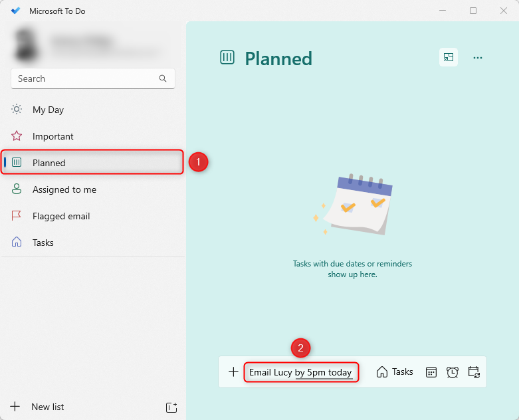Select the Important list
519x420 pixels.
pyautogui.click(x=53, y=136)
